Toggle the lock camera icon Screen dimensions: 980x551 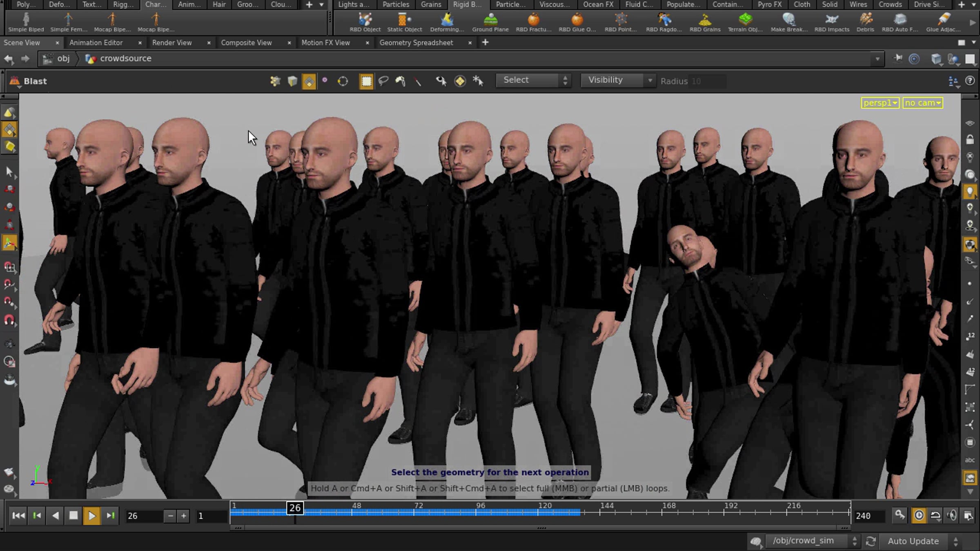click(x=970, y=140)
